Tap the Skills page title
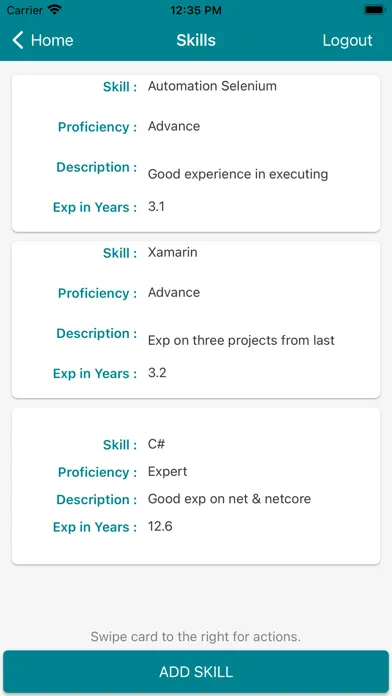Viewport: 392px width, 696px height. pos(196,40)
